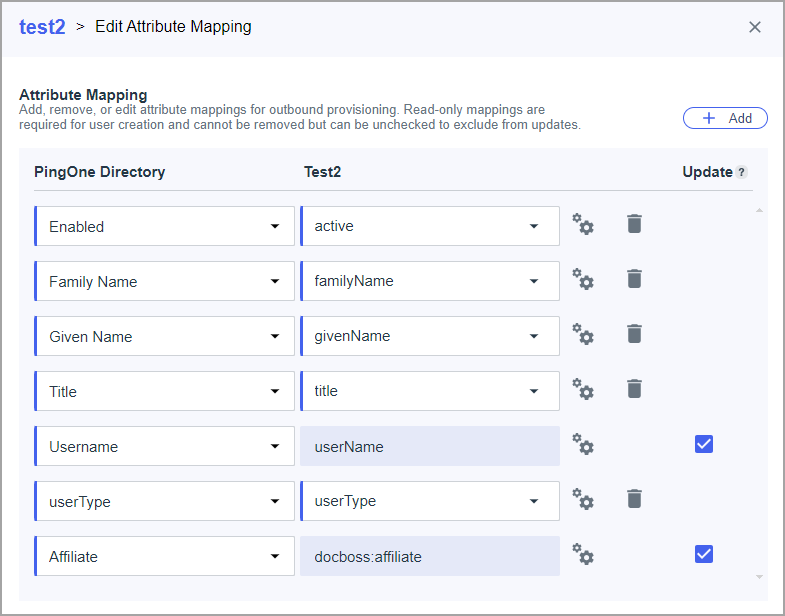The width and height of the screenshot is (785, 616).
Task: Delete the Enabled to active mapping
Action: 634,224
